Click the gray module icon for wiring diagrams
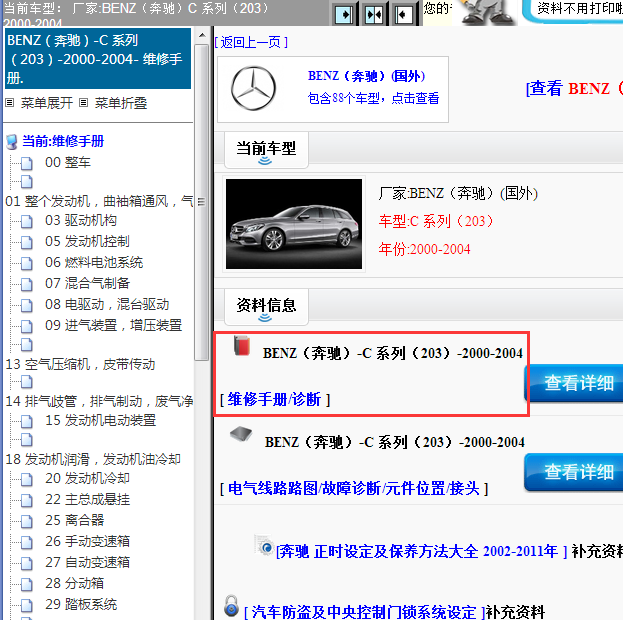Screen dimensions: 623x620 (x=241, y=433)
